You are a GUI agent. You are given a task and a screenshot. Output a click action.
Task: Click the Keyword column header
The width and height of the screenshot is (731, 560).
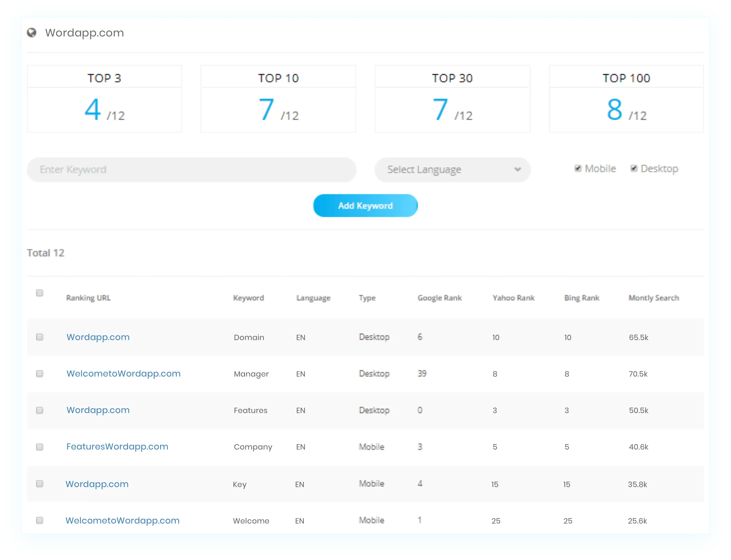[248, 298]
